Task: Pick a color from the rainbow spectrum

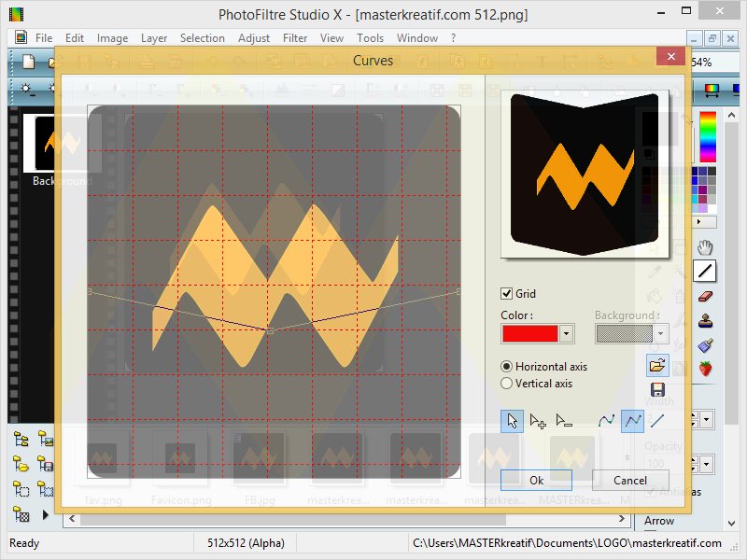Action: click(708, 137)
